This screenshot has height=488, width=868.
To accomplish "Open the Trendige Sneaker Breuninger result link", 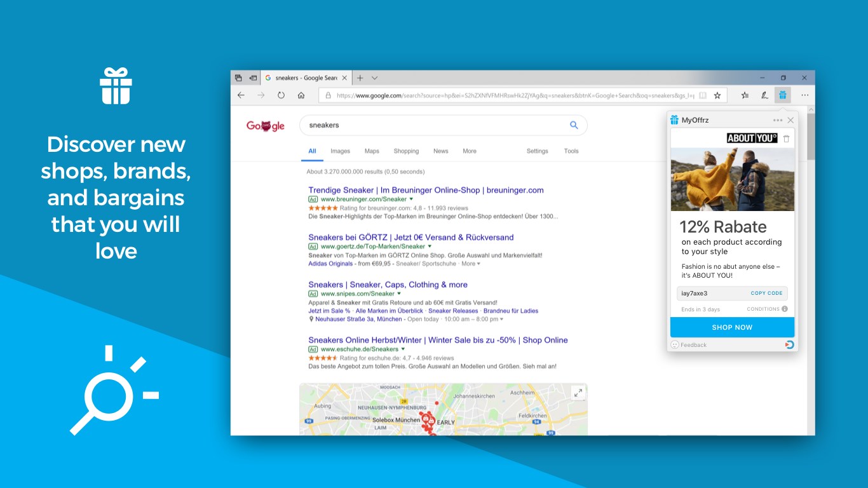I will pyautogui.click(x=426, y=190).
